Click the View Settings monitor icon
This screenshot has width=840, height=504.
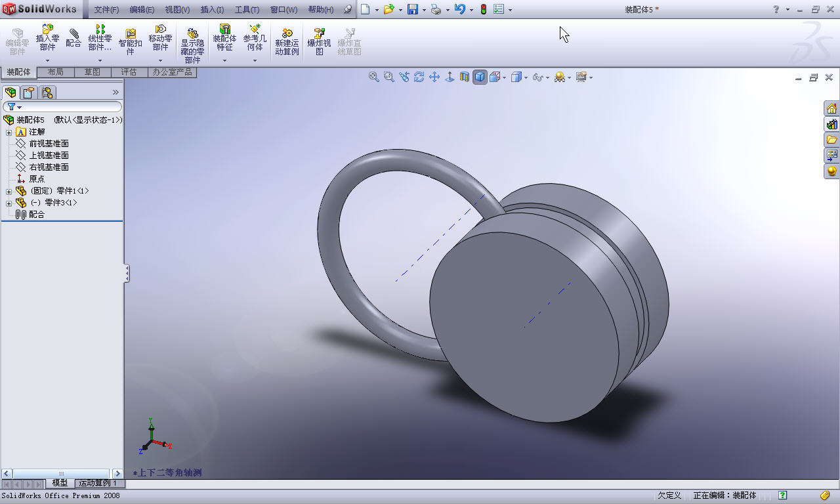(581, 77)
